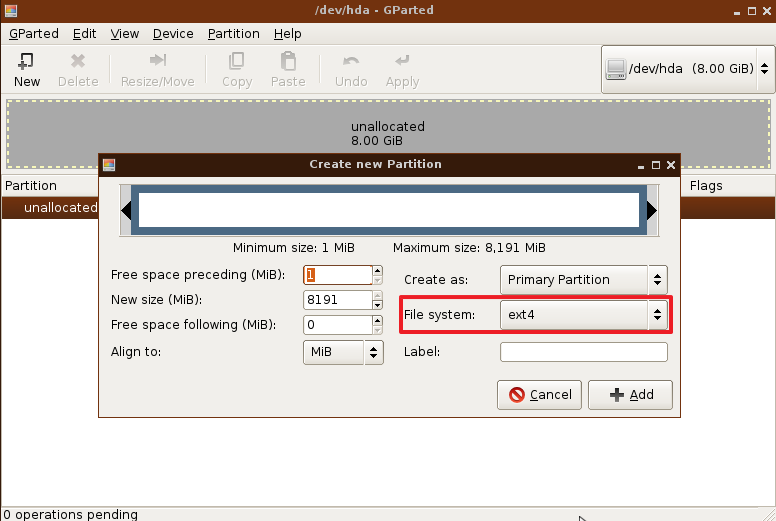The height and width of the screenshot is (521, 776).
Task: Click the white partition bar in dialog
Action: [x=389, y=210]
